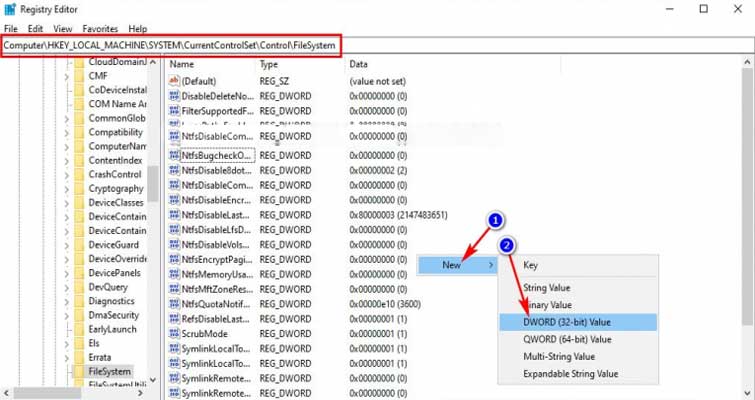Expand the CommonGlob tree node chevron
The width and height of the screenshot is (755, 400).
(67, 118)
